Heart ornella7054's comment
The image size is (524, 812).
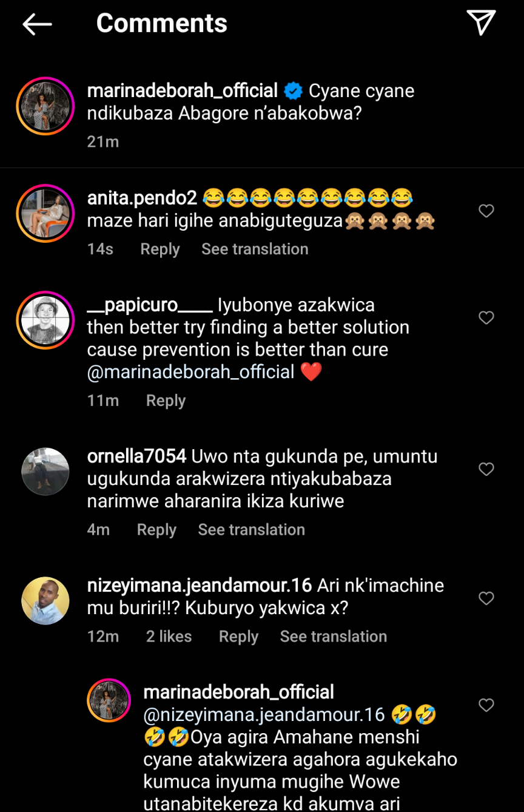(x=486, y=469)
